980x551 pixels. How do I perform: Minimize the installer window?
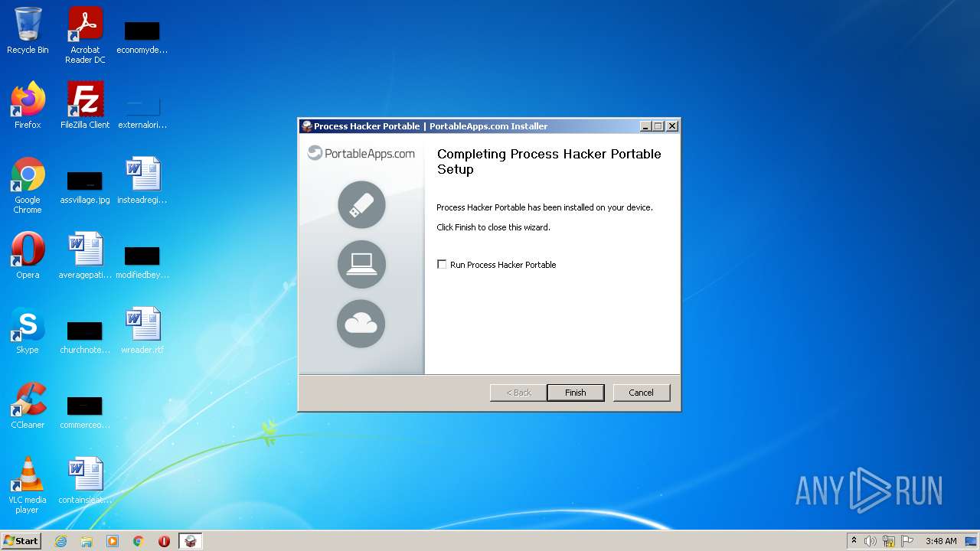click(x=645, y=126)
